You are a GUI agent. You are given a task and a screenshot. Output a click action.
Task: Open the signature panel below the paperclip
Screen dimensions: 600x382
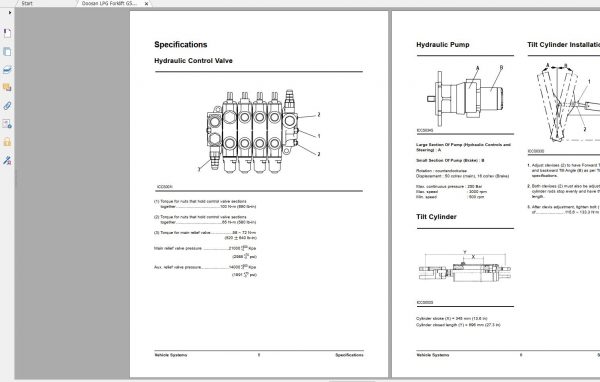pos(7,124)
